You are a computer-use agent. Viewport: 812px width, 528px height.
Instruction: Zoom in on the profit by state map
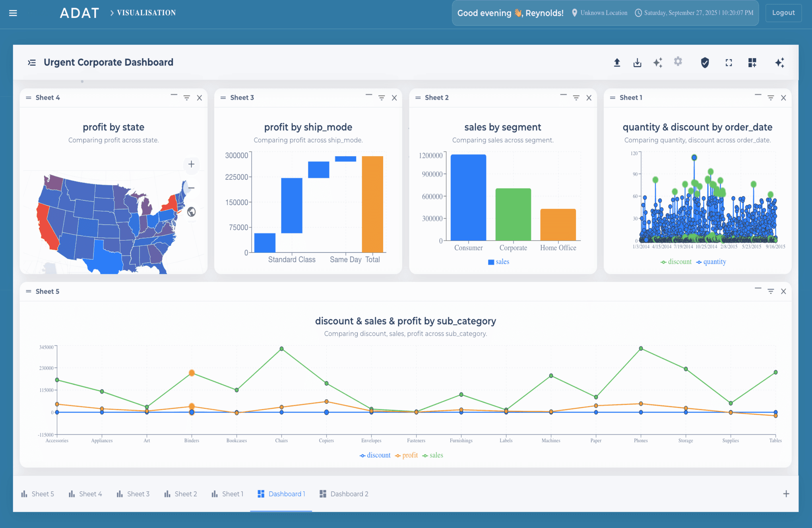(191, 164)
